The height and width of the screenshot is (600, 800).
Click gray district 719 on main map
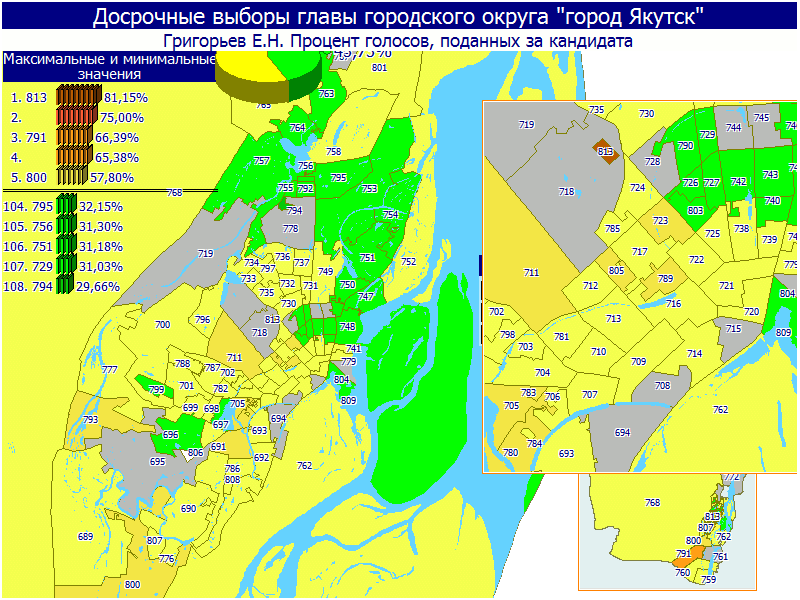coord(206,255)
